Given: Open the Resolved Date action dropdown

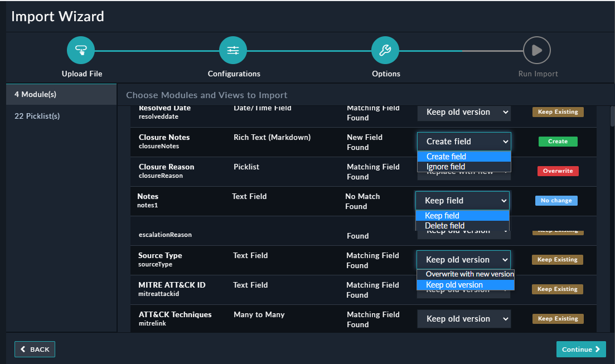Looking at the screenshot, I should pos(464,111).
